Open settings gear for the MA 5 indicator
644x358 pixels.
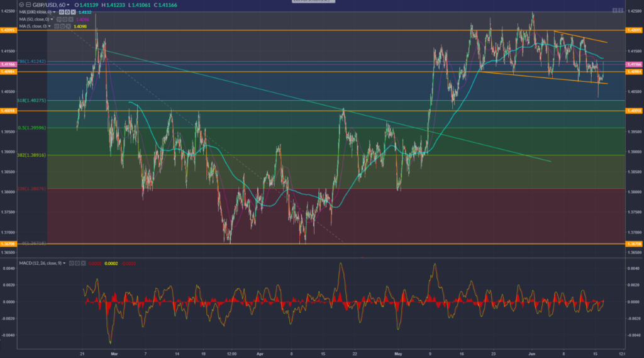tap(62, 26)
